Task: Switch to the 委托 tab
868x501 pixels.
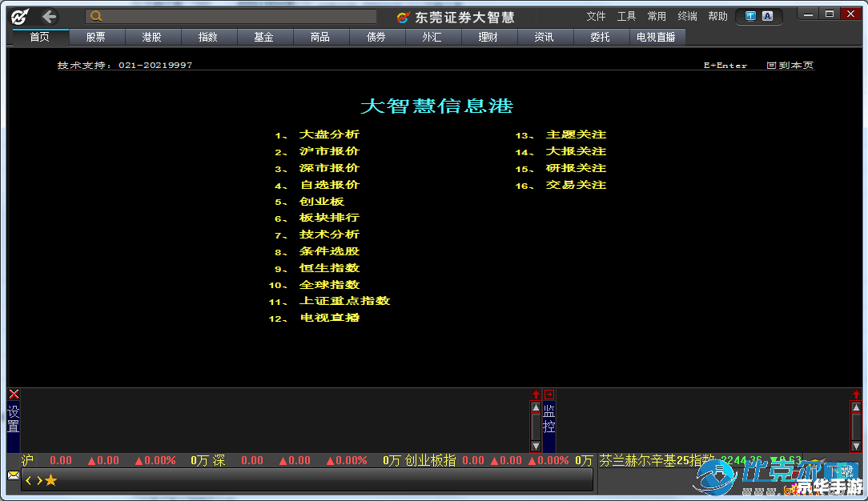Action: click(x=600, y=37)
